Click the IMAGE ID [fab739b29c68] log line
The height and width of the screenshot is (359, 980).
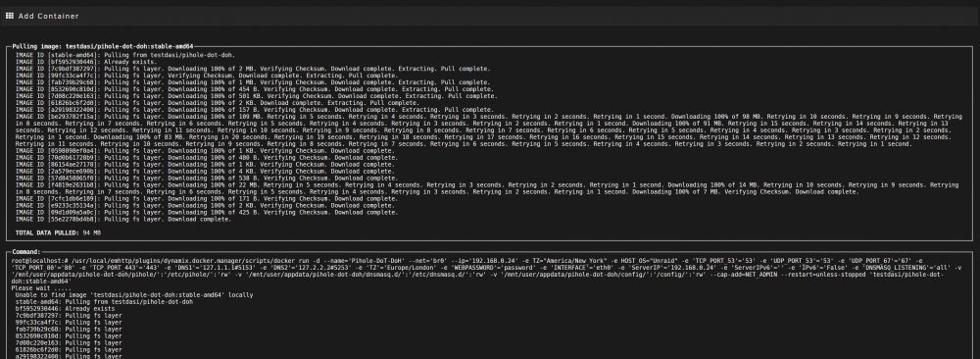(x=253, y=82)
